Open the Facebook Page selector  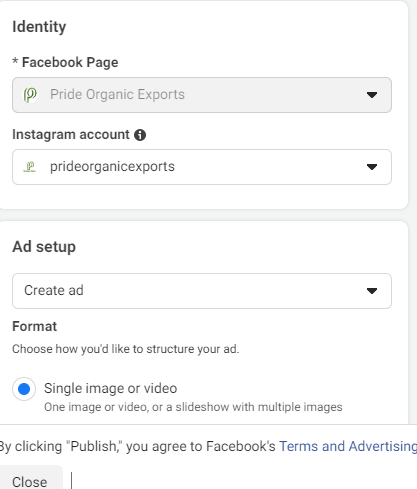202,95
